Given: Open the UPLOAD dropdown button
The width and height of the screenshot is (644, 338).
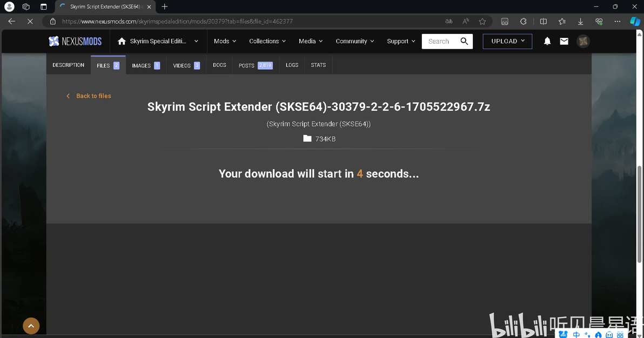Looking at the screenshot, I should tap(507, 41).
